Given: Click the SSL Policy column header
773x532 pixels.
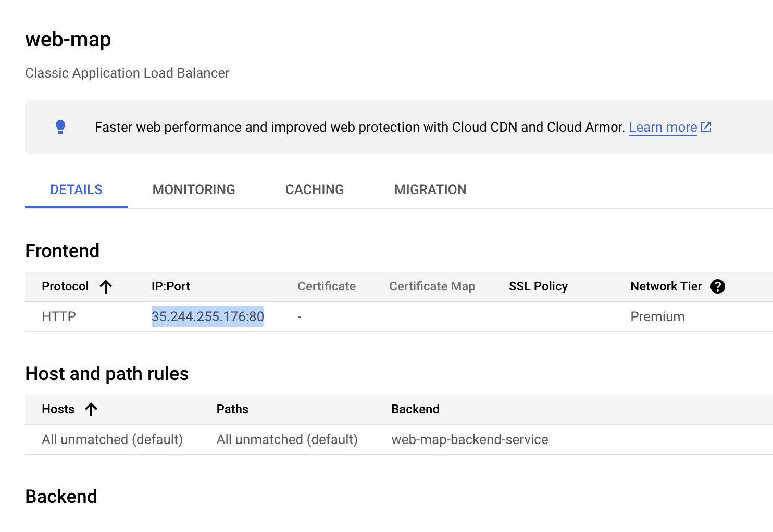Looking at the screenshot, I should (x=538, y=286).
